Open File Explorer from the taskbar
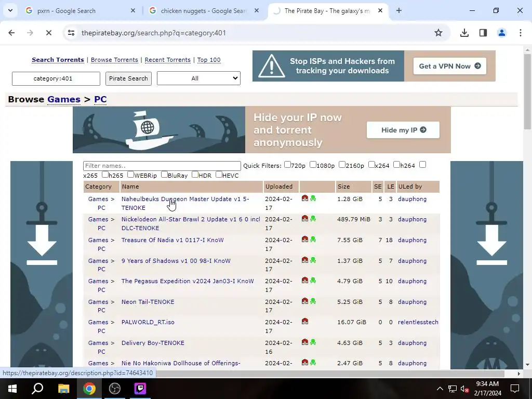The width and height of the screenshot is (532, 399). 63,389
